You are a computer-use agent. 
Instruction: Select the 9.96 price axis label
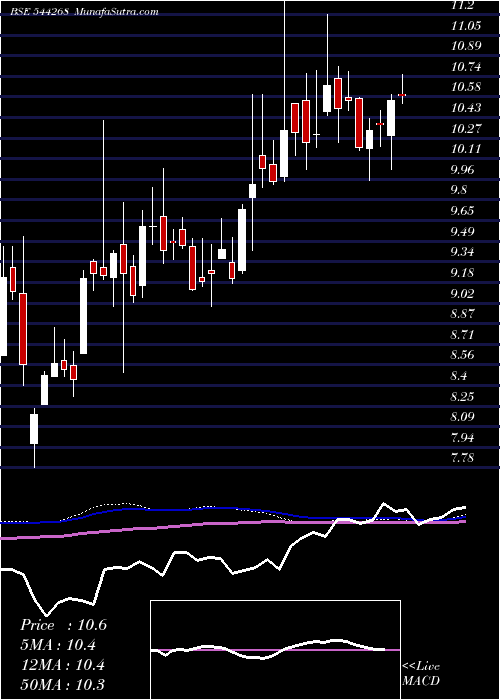(463, 170)
